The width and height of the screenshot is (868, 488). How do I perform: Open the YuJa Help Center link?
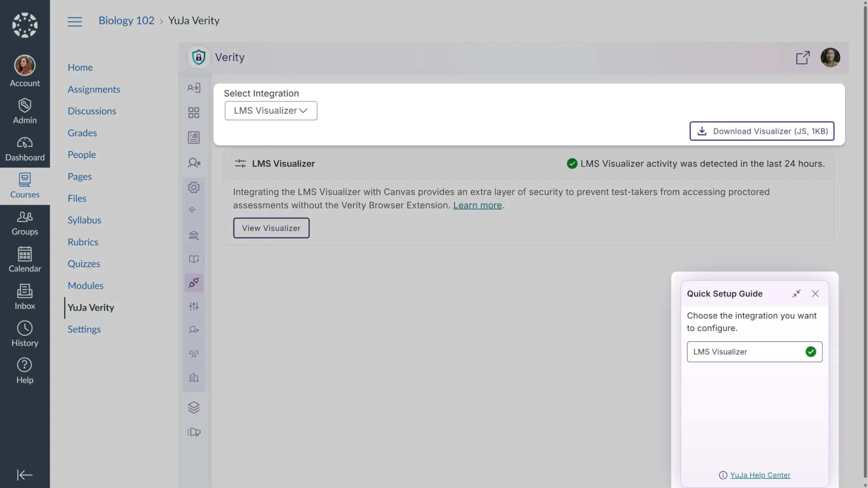coord(760,475)
